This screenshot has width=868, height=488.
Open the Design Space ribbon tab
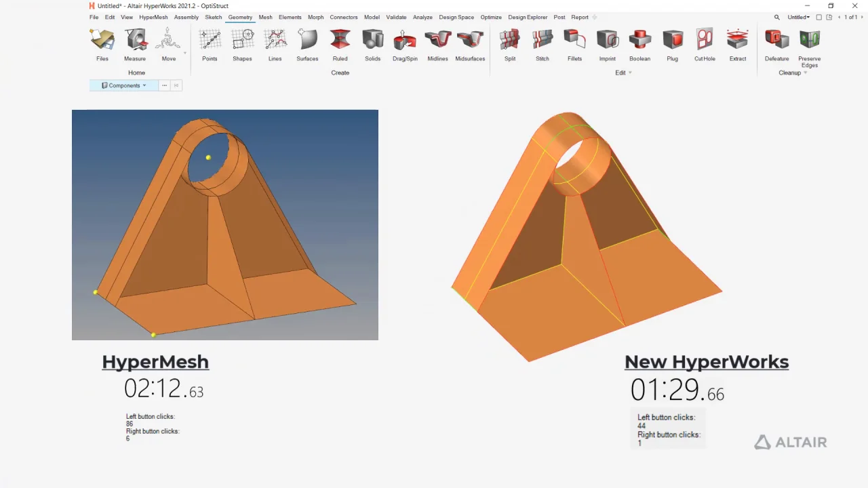pos(456,17)
